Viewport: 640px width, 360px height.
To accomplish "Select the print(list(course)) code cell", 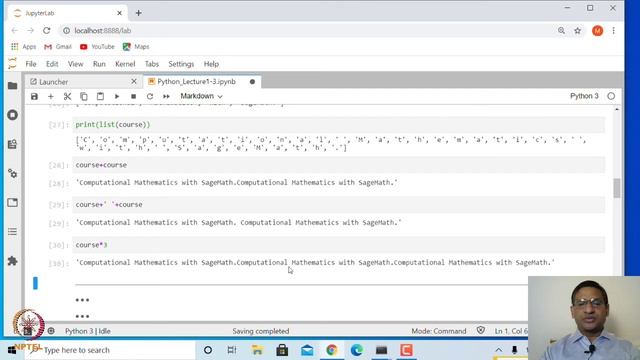I will pos(338,125).
